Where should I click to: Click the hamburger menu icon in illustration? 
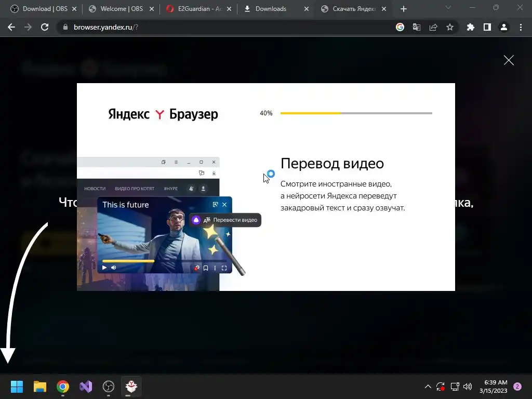pyautogui.click(x=176, y=162)
